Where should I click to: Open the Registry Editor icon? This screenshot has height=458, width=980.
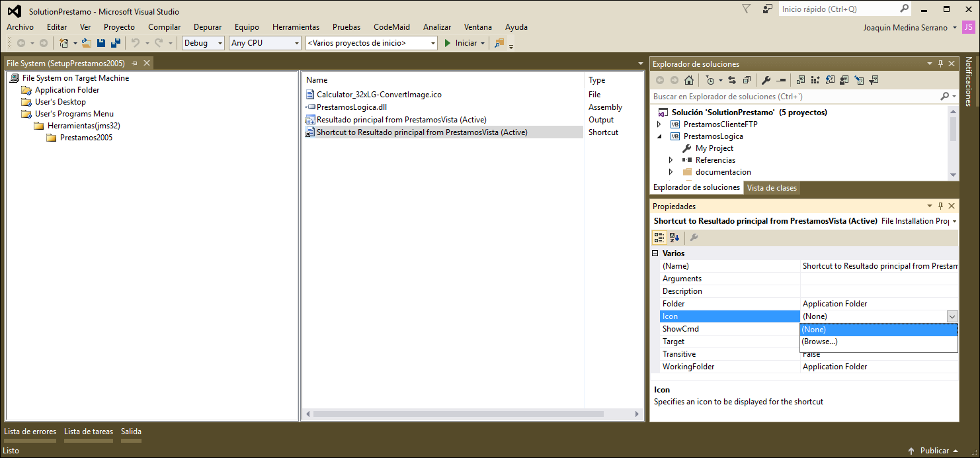click(x=815, y=80)
